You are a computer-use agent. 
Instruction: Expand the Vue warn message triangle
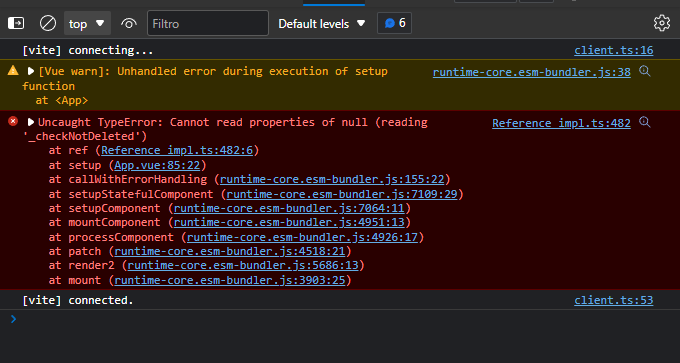[31, 71]
